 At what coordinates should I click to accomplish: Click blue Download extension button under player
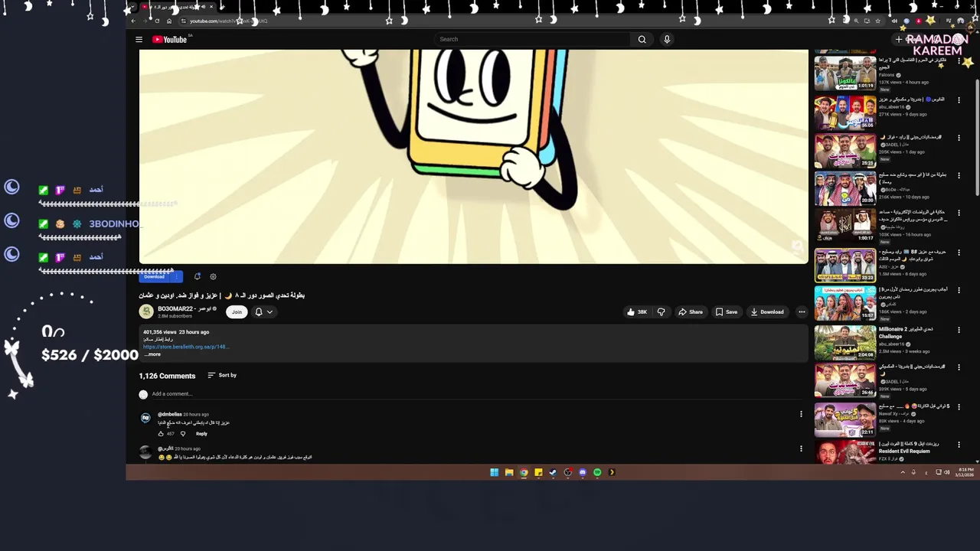155,276
